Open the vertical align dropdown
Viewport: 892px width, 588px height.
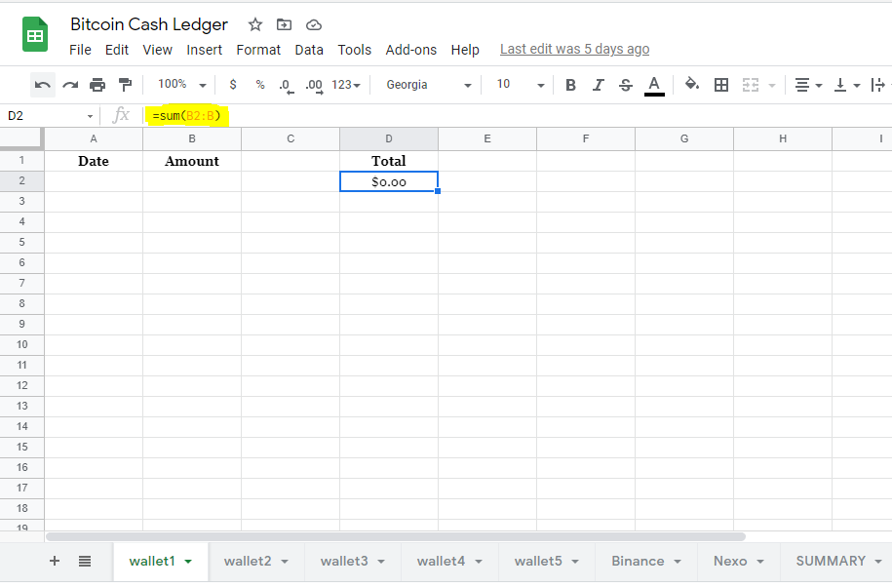(846, 85)
